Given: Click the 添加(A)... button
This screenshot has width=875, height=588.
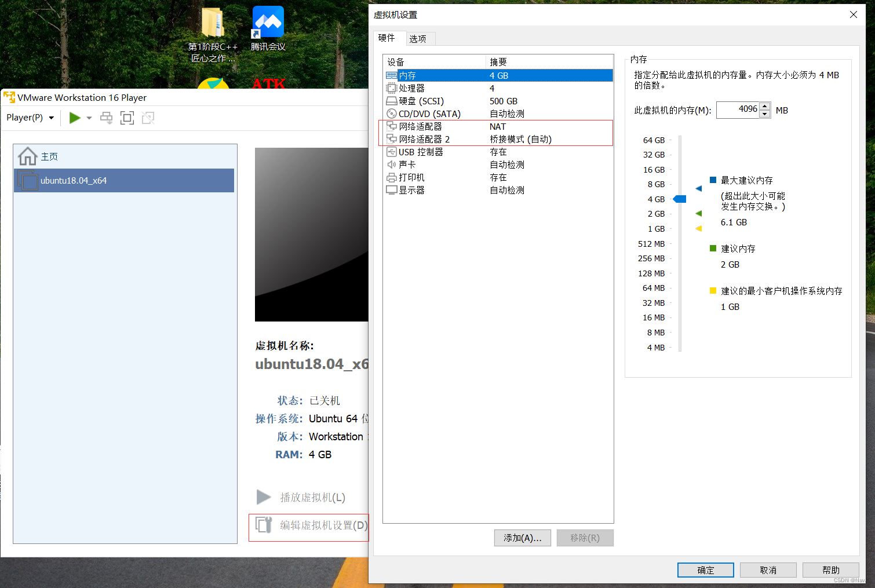Looking at the screenshot, I should click(x=523, y=538).
